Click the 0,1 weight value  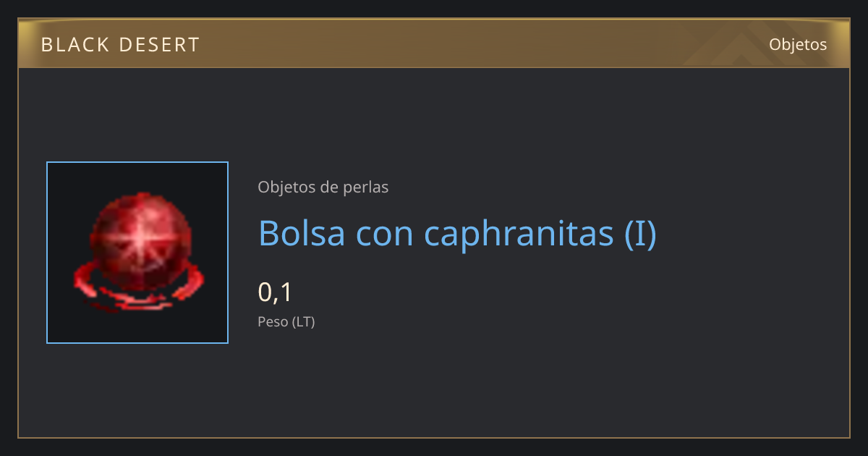[275, 292]
